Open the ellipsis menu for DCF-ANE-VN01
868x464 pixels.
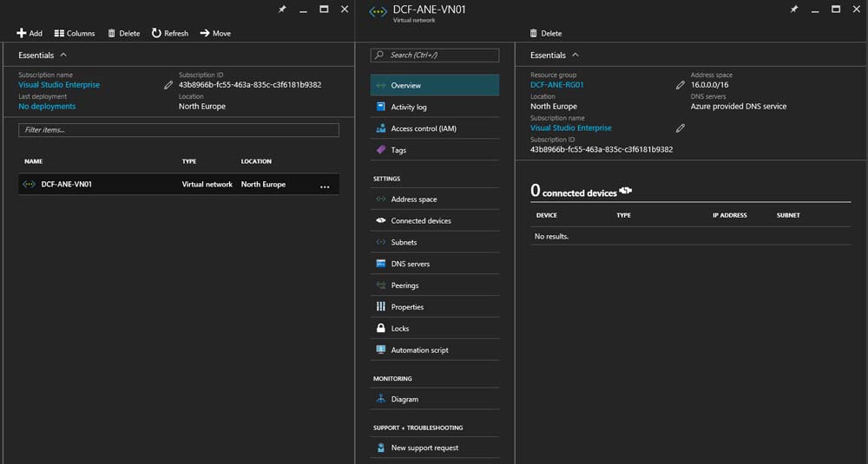(325, 186)
